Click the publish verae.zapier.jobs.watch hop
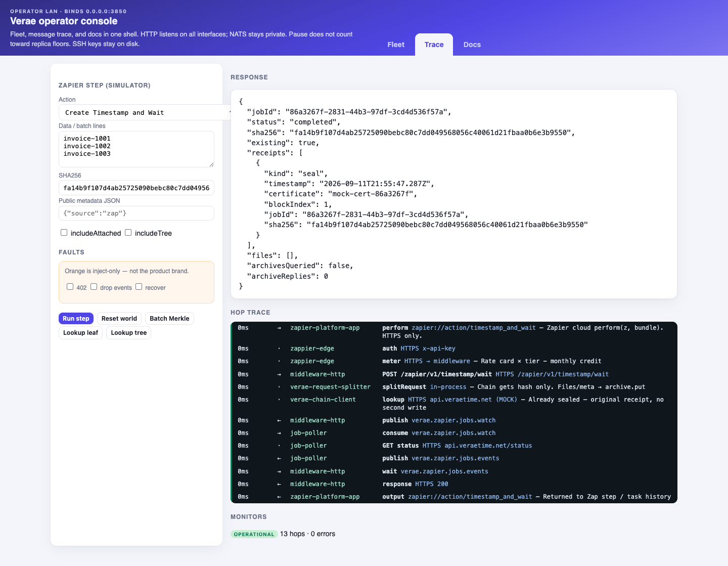The image size is (728, 566). click(x=454, y=420)
